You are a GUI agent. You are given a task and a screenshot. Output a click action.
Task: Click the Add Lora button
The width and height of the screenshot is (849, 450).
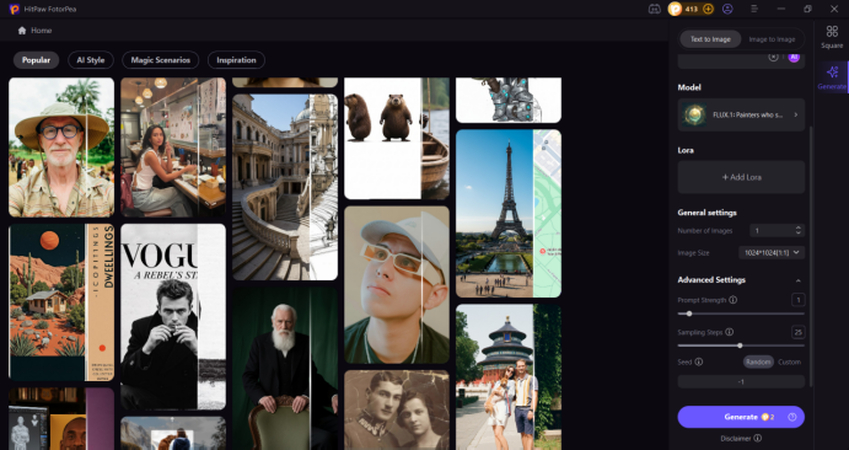(741, 177)
